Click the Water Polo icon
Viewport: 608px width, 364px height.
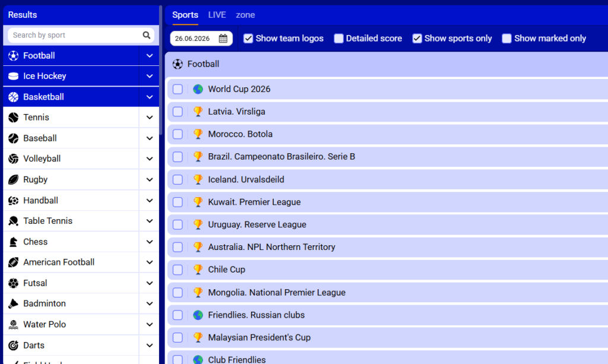(13, 324)
